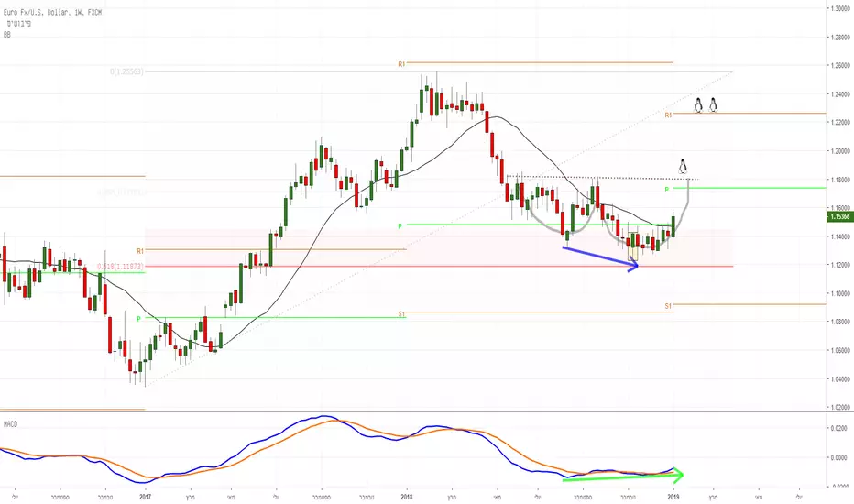854x504 pixels.
Task: Click the S1 pivot label below the 2018 candles
Action: (401, 313)
